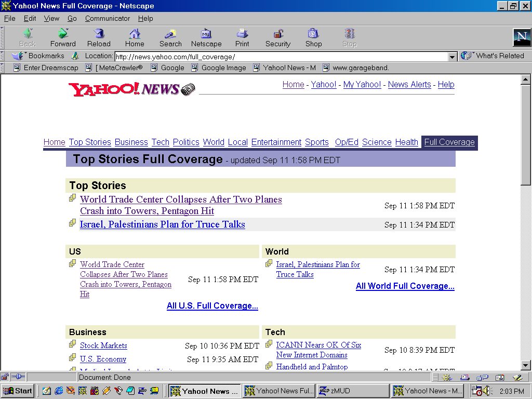The image size is (532, 399).
Task: Open the My Yahoo! header link
Action: (x=362, y=85)
